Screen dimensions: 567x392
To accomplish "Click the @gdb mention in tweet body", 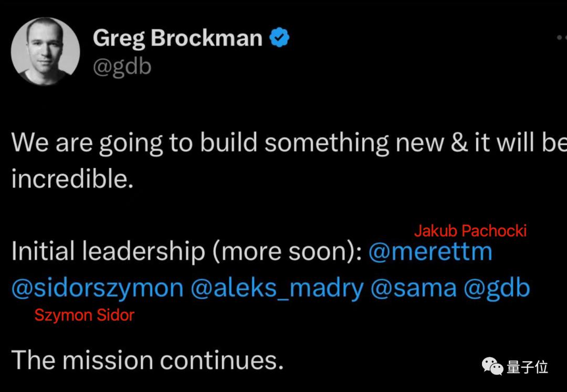I will [497, 288].
